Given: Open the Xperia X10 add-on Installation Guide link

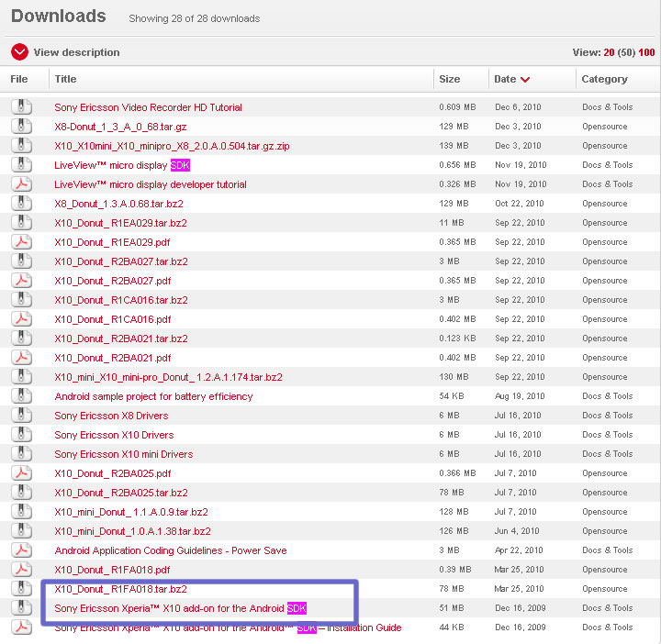Looking at the screenshot, I should [228, 628].
